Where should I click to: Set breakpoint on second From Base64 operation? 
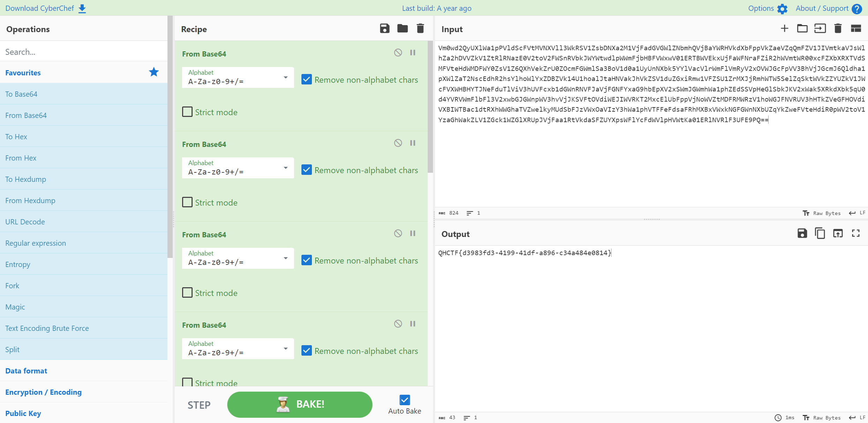[x=413, y=143]
